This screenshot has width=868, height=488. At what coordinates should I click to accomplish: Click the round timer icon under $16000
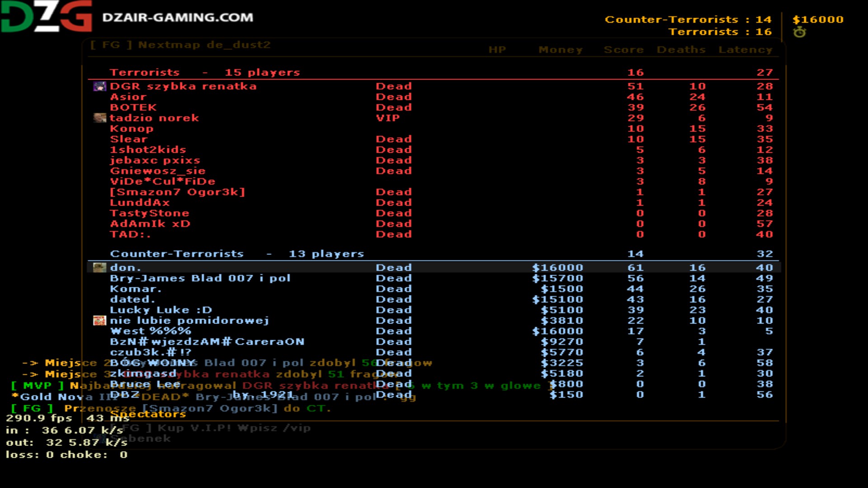(799, 32)
